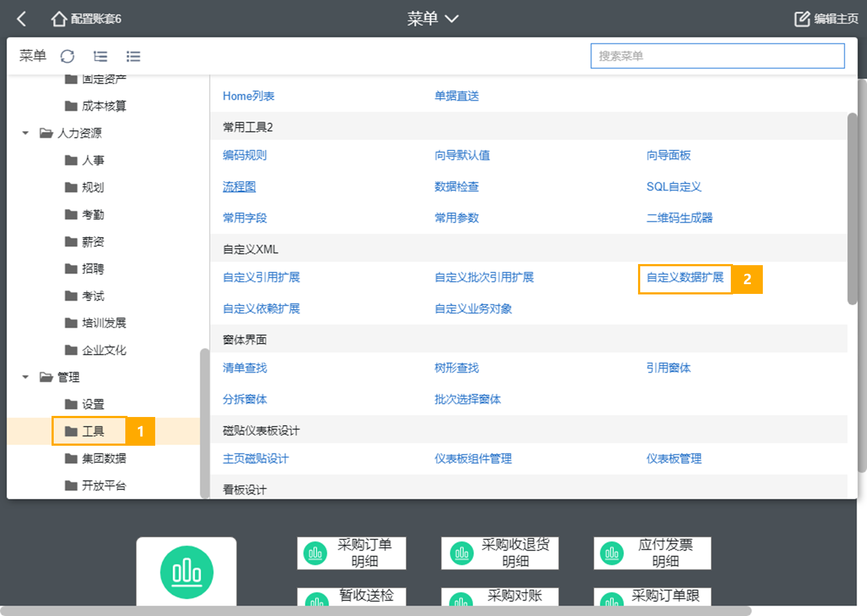Select the 规划 folder
Viewport: 867px width, 616px height.
(85, 187)
